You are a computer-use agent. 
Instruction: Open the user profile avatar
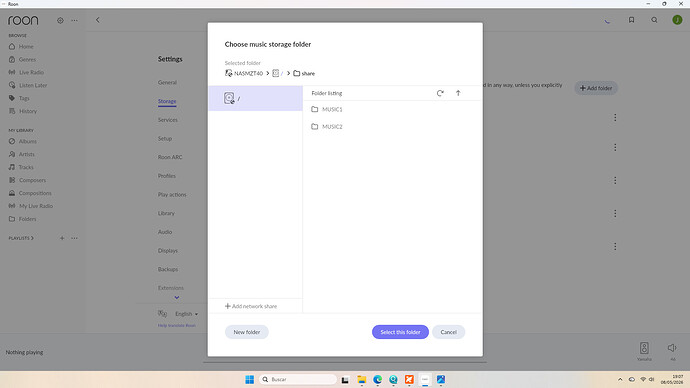[677, 20]
